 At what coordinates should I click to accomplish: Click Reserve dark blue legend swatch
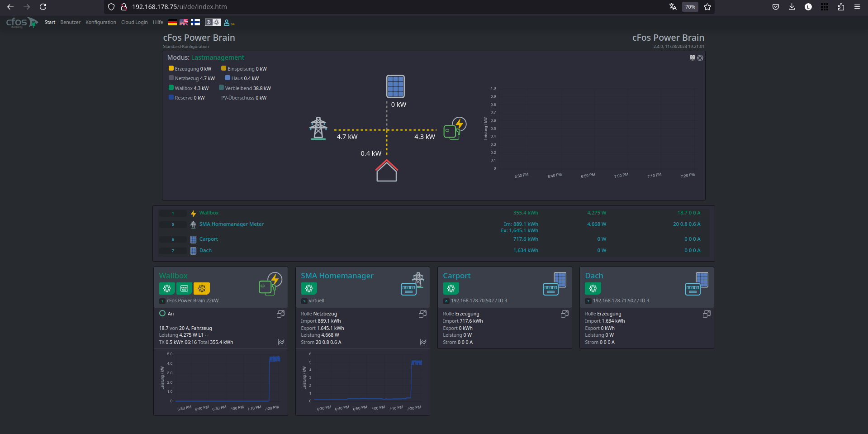tap(171, 97)
